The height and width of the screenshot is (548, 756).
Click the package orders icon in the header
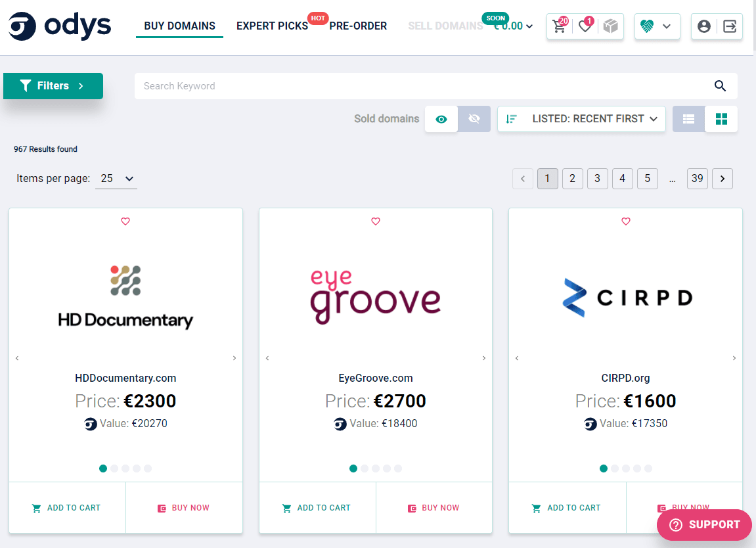pyautogui.click(x=610, y=26)
